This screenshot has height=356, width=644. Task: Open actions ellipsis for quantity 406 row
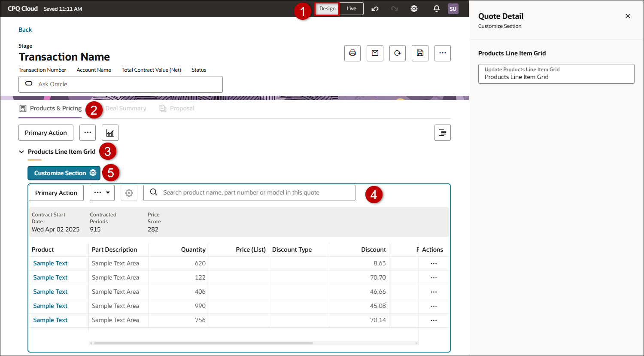click(434, 292)
